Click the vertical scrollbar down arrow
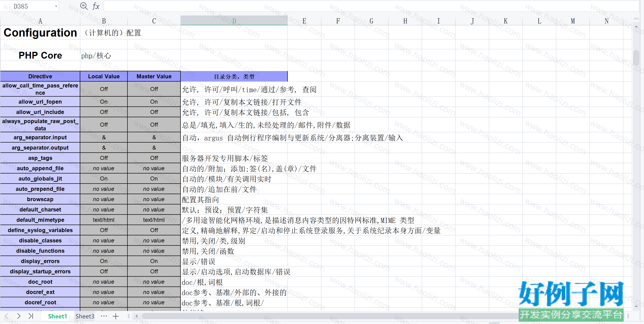The width and height of the screenshot is (644, 324). (636, 306)
